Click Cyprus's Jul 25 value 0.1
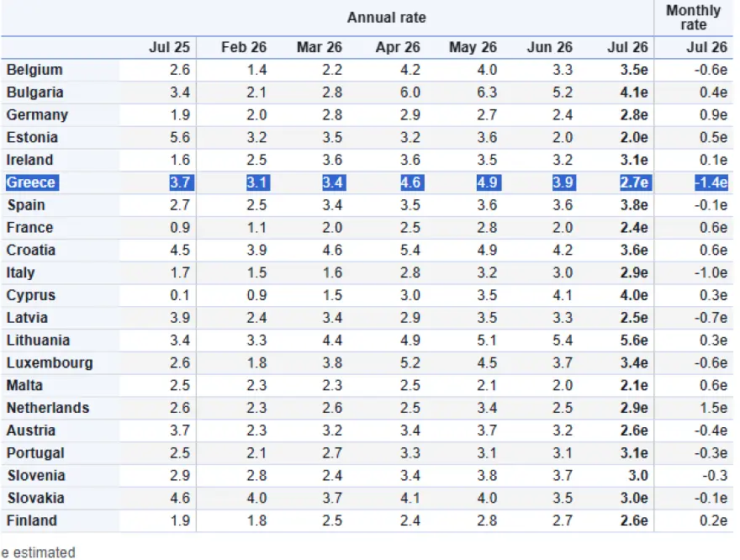The height and width of the screenshot is (560, 740). coord(180,295)
